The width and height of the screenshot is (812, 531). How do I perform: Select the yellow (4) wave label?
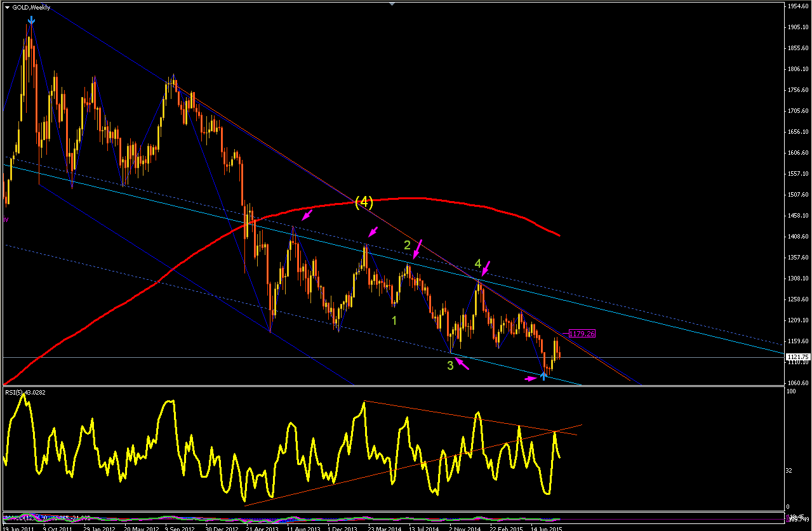[364, 202]
